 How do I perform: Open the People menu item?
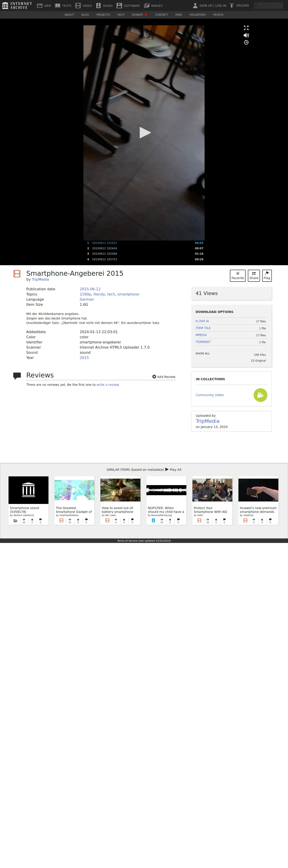(x=218, y=15)
